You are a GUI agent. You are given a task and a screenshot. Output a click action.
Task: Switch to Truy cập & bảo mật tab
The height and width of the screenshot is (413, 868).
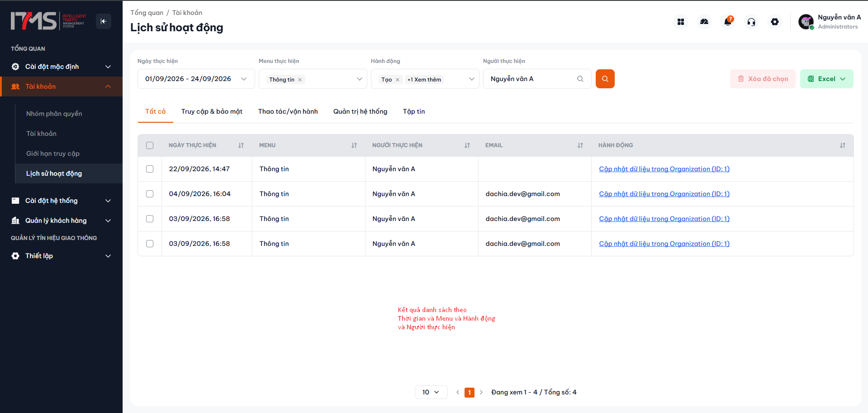[x=212, y=111]
